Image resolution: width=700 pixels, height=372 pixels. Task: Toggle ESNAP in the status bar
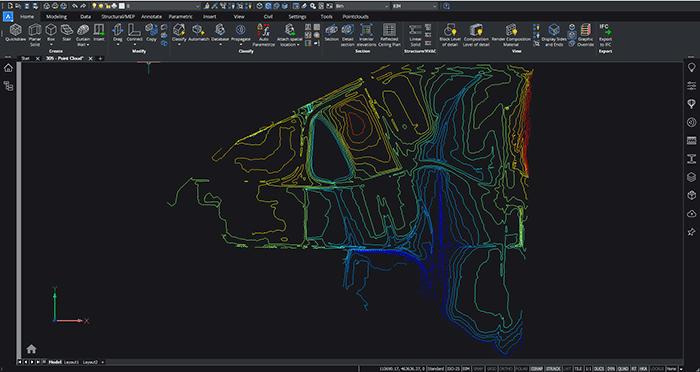538,369
